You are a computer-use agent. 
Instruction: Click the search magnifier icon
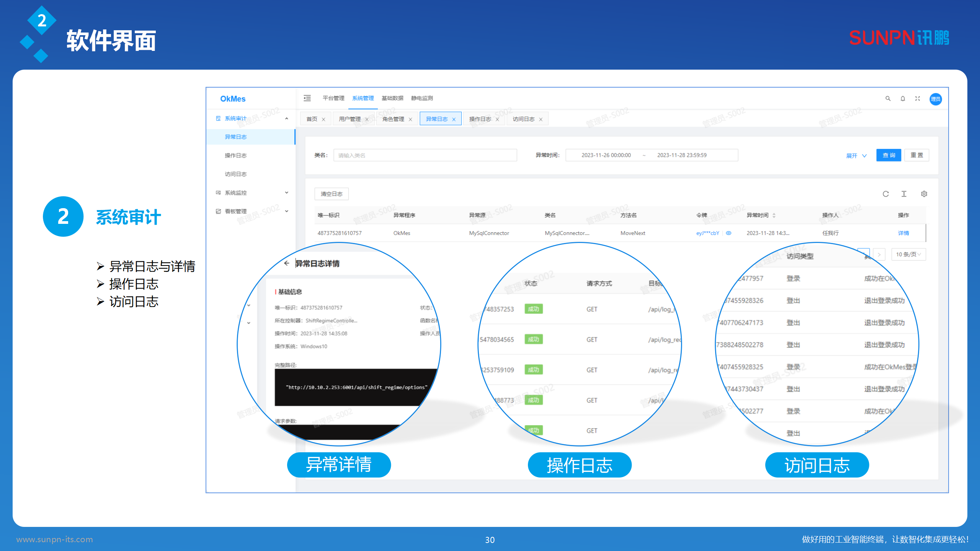pyautogui.click(x=888, y=99)
